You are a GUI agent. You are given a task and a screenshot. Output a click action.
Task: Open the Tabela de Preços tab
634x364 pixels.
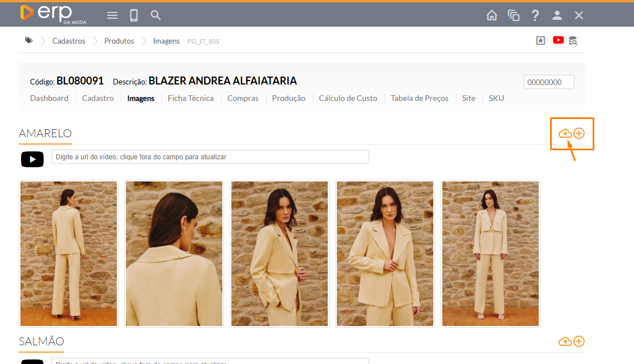419,98
